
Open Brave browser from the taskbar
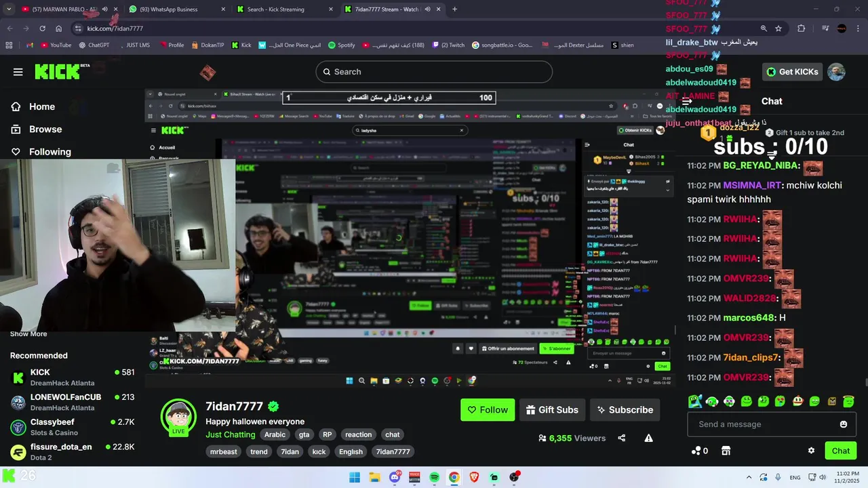(x=474, y=477)
